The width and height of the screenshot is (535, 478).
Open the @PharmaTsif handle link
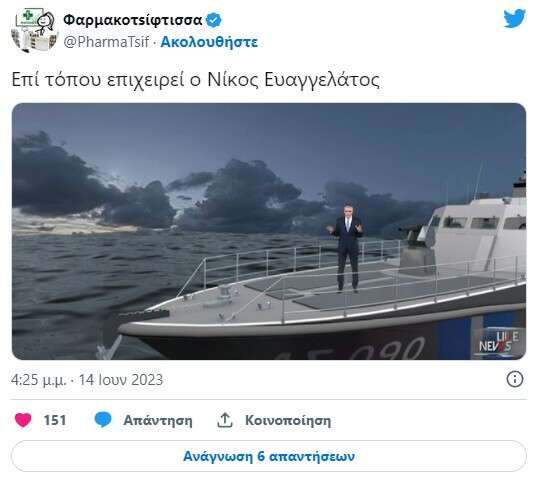(106, 42)
